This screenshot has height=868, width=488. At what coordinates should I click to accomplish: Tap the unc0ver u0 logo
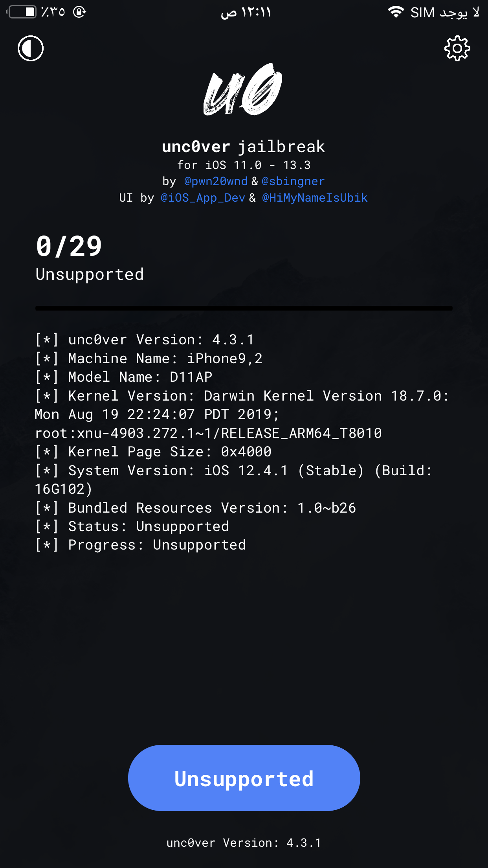coord(243,90)
